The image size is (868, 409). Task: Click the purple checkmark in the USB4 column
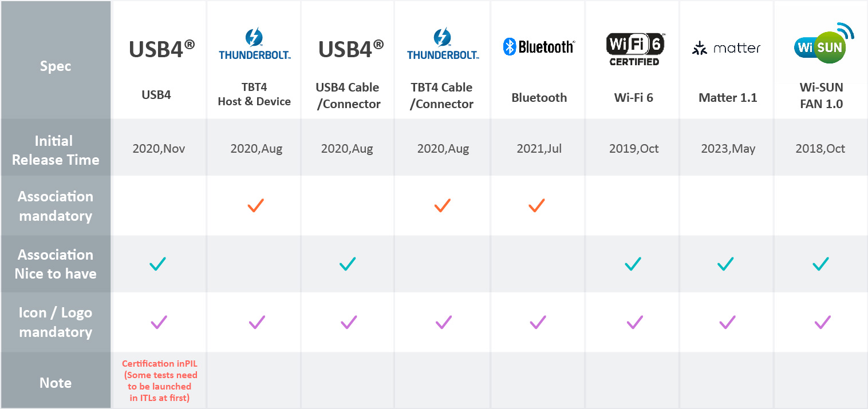click(x=159, y=323)
